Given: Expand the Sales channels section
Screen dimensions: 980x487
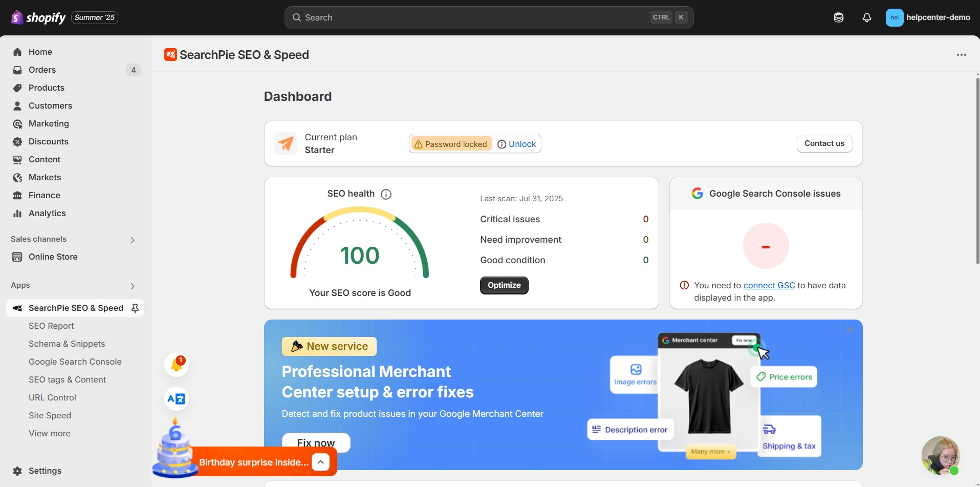Looking at the screenshot, I should click(132, 239).
